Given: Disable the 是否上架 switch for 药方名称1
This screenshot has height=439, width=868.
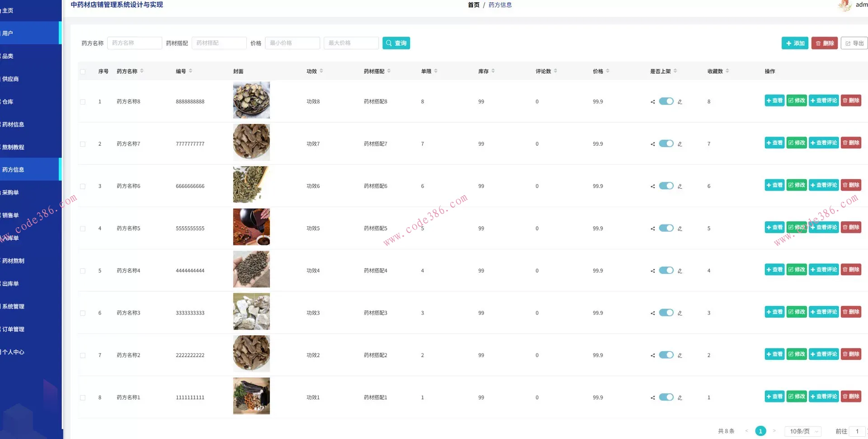Looking at the screenshot, I should [x=666, y=397].
